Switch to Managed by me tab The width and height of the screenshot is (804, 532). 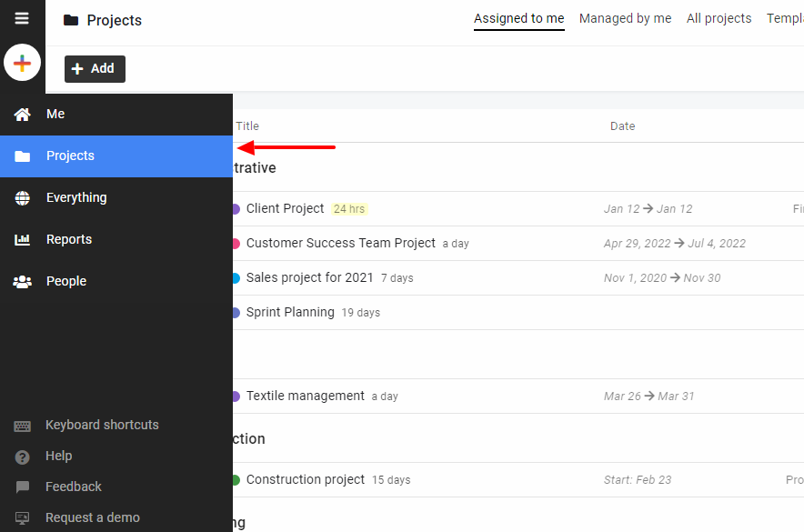625,18
